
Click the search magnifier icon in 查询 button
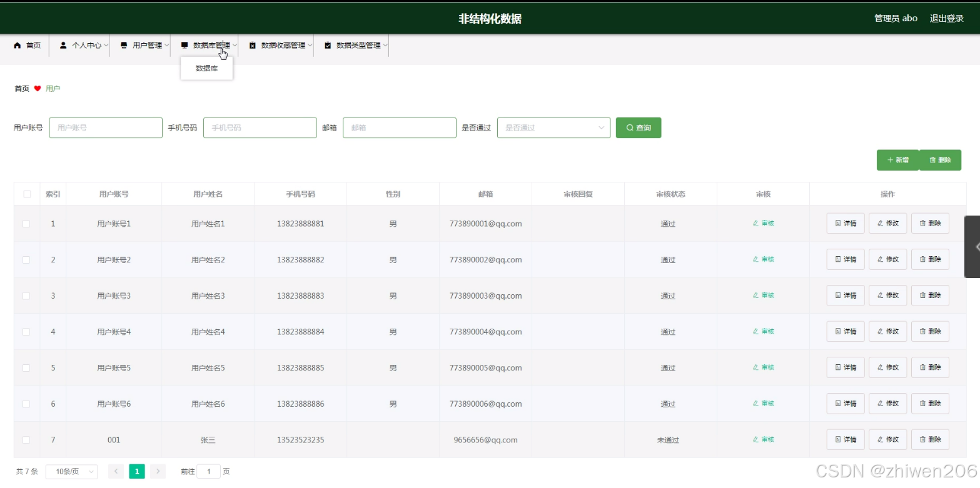coord(630,127)
